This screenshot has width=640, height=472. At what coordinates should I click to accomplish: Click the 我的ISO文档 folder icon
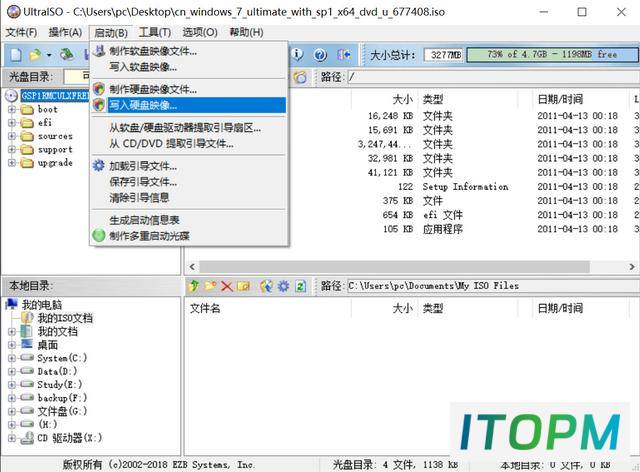coord(27,318)
